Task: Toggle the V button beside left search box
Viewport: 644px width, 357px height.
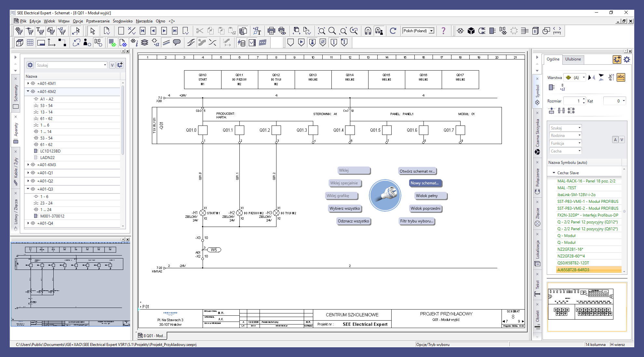Action: tap(112, 65)
